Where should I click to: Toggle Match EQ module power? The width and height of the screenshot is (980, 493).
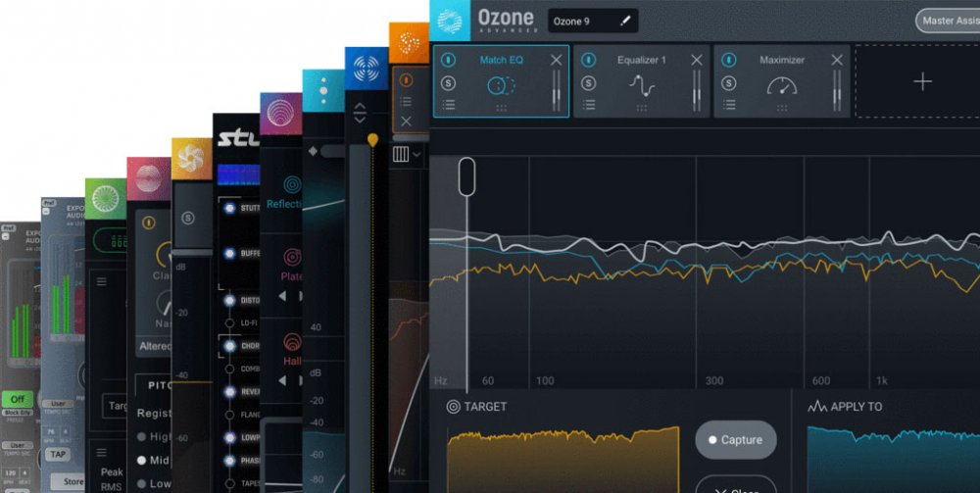448,60
